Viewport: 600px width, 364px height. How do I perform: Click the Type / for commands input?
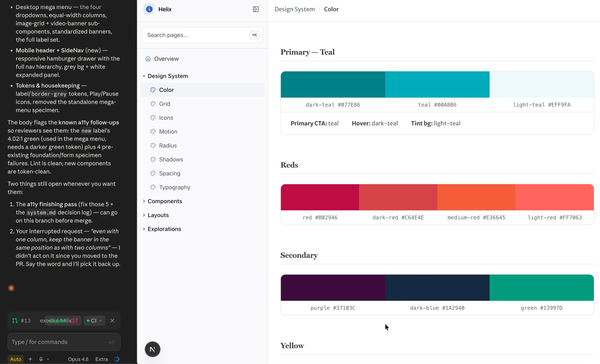point(64,342)
